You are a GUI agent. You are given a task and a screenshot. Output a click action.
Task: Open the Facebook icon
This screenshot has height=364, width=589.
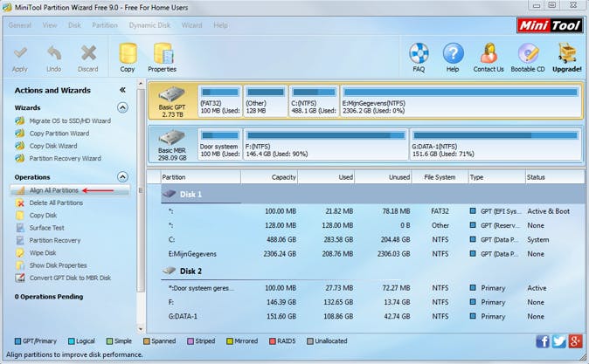pyautogui.click(x=543, y=341)
